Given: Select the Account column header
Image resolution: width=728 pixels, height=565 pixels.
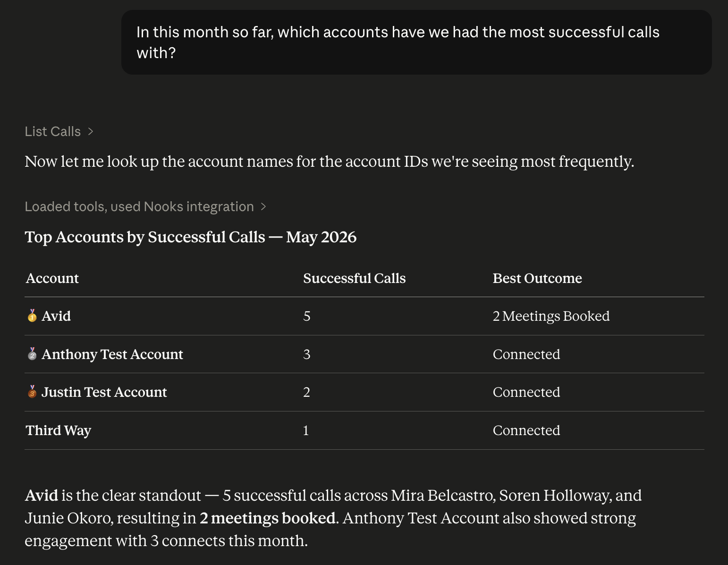Looking at the screenshot, I should pyautogui.click(x=52, y=278).
